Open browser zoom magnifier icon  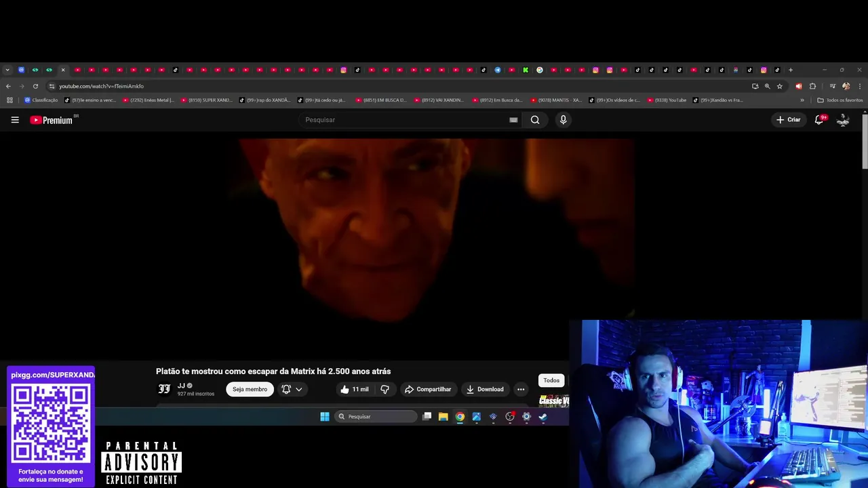tap(767, 86)
